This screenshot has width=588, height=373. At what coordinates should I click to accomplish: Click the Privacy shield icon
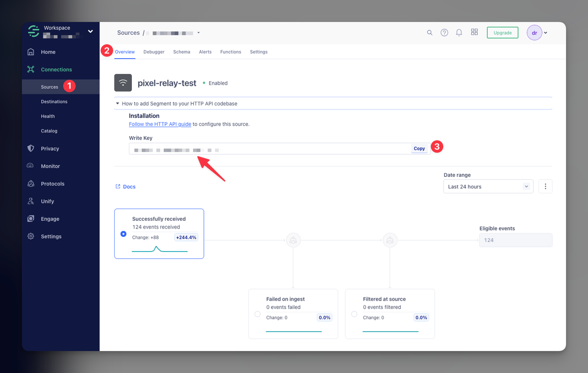point(31,148)
